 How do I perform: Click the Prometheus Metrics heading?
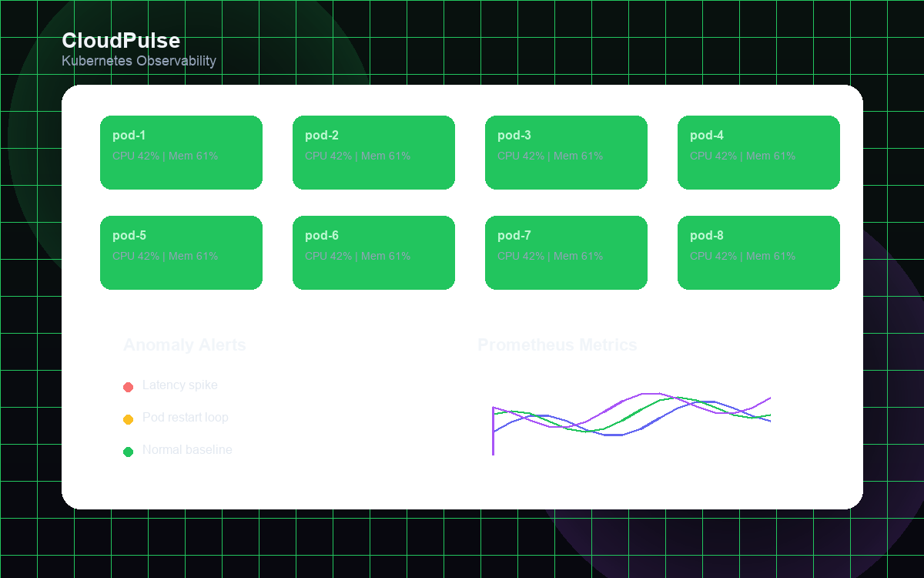point(557,345)
